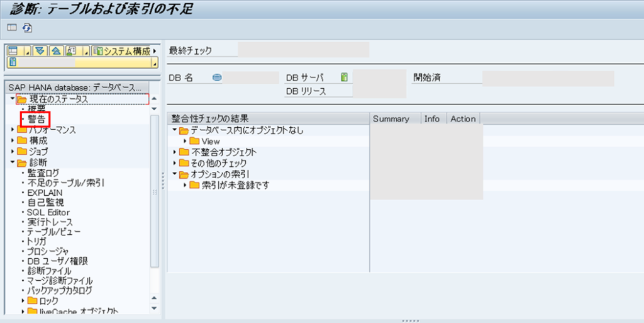Open 概要 under 現在のステータス

[36, 109]
